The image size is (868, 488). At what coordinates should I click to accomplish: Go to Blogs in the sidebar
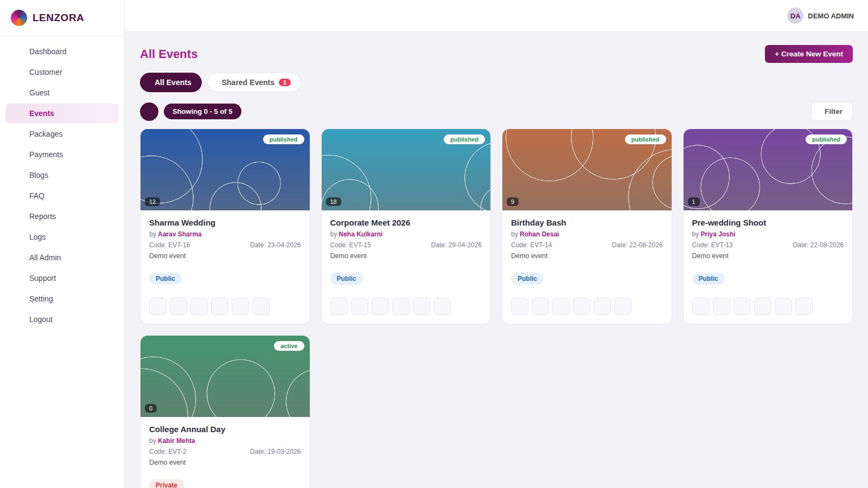62,175
